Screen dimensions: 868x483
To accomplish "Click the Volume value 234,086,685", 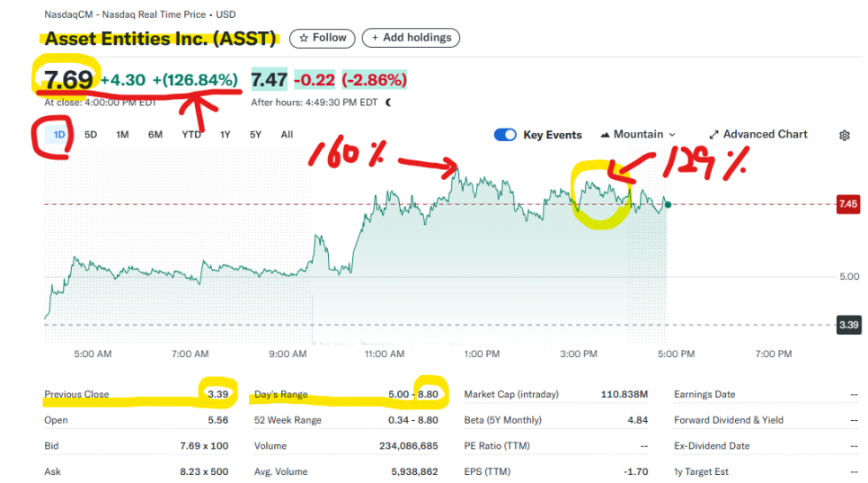I will click(x=409, y=446).
